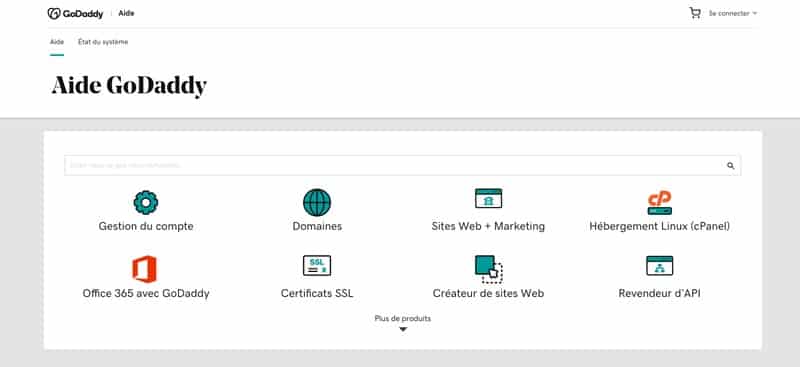Open Revendeur d'API link
The width and height of the screenshot is (800, 367).
(659, 293)
